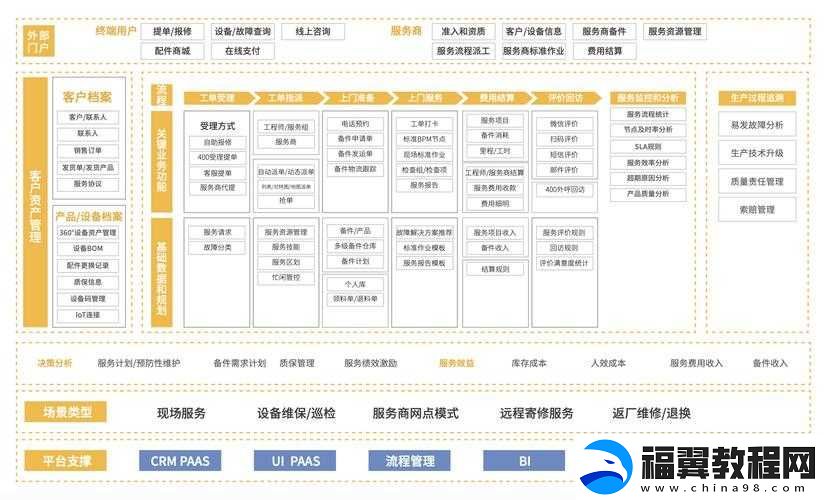Select the 工单打卡 box

[424, 124]
